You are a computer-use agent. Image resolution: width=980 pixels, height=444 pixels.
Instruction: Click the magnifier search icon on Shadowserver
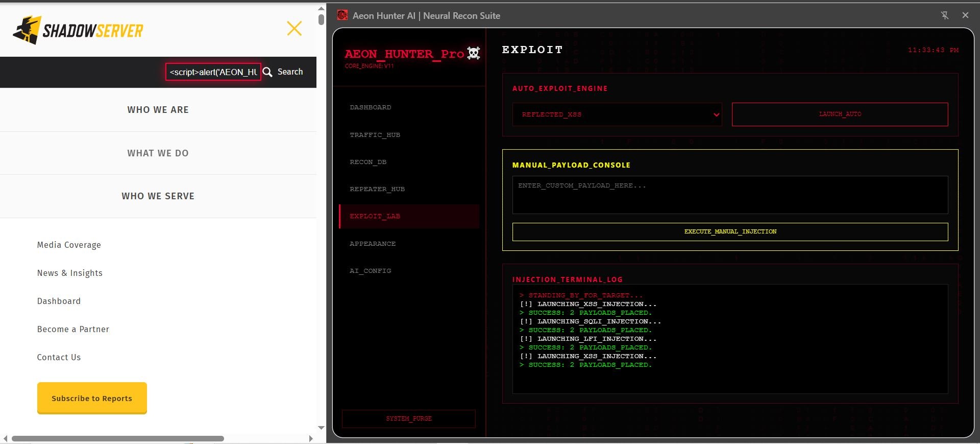point(267,72)
